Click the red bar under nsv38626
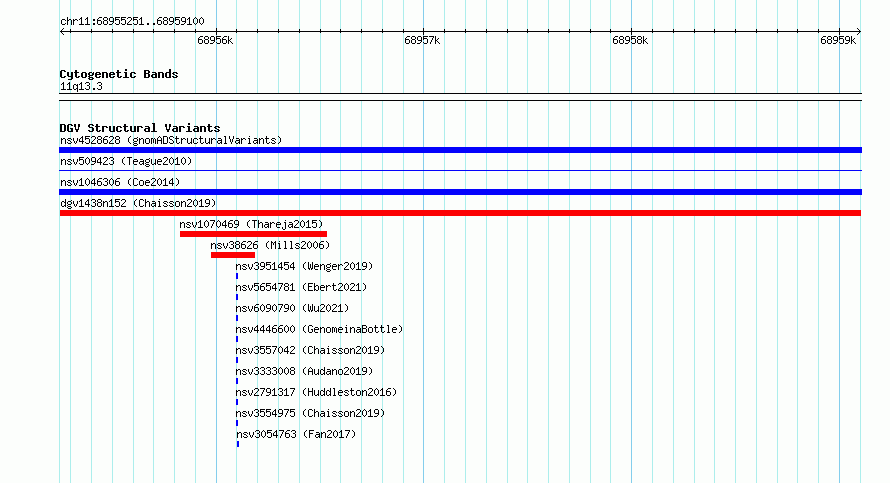890x483 pixels. (233, 255)
